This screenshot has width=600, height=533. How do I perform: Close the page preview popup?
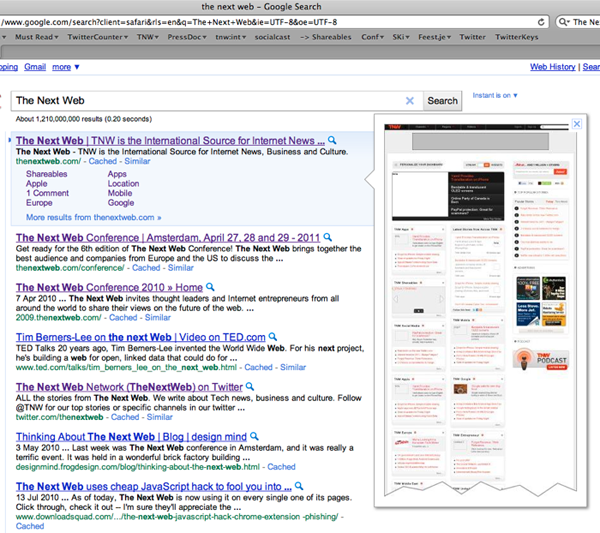point(577,124)
